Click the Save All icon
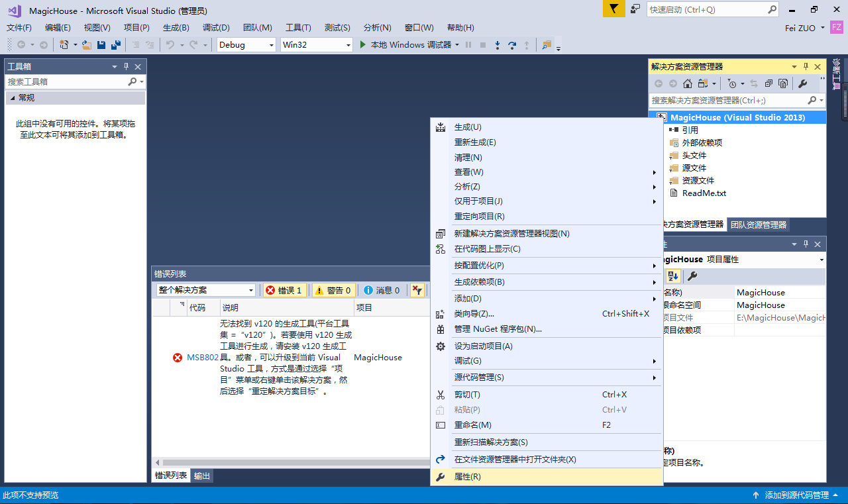Screen dimensions: 848x504 coord(116,45)
